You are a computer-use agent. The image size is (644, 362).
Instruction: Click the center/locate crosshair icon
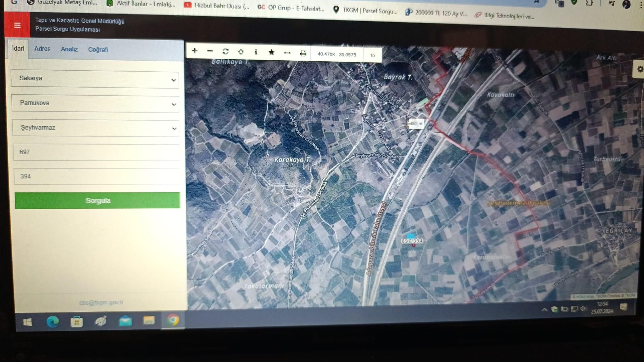241,52
